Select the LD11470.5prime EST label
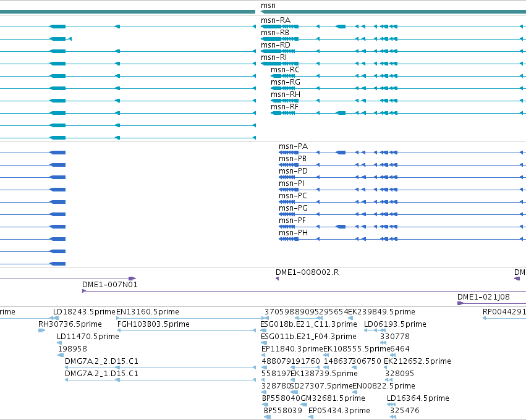 coord(88,337)
